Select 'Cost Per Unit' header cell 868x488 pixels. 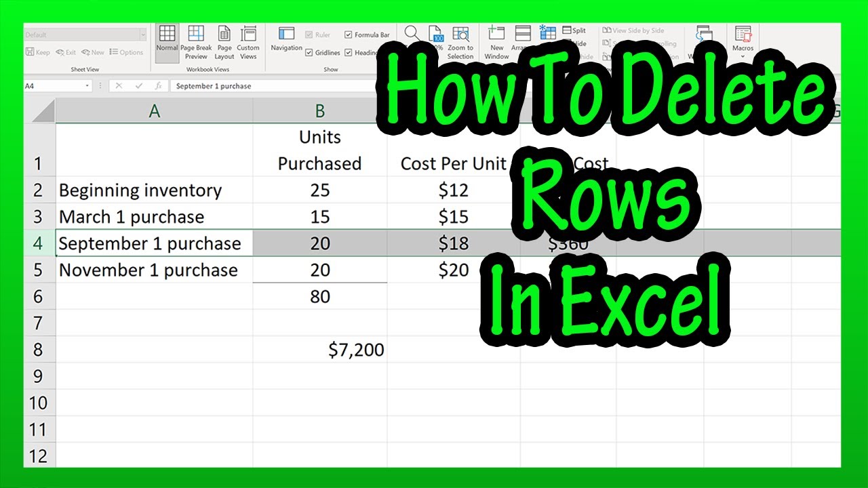(454, 150)
